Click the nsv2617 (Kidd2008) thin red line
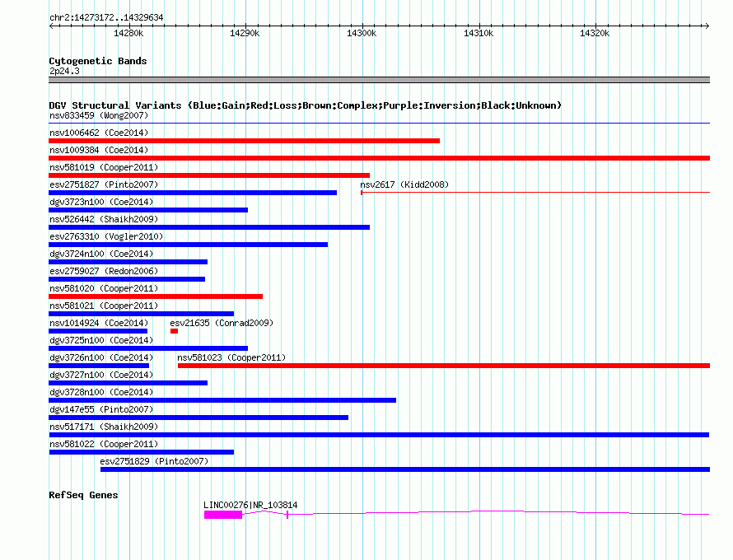The image size is (733, 560). pos(535,193)
